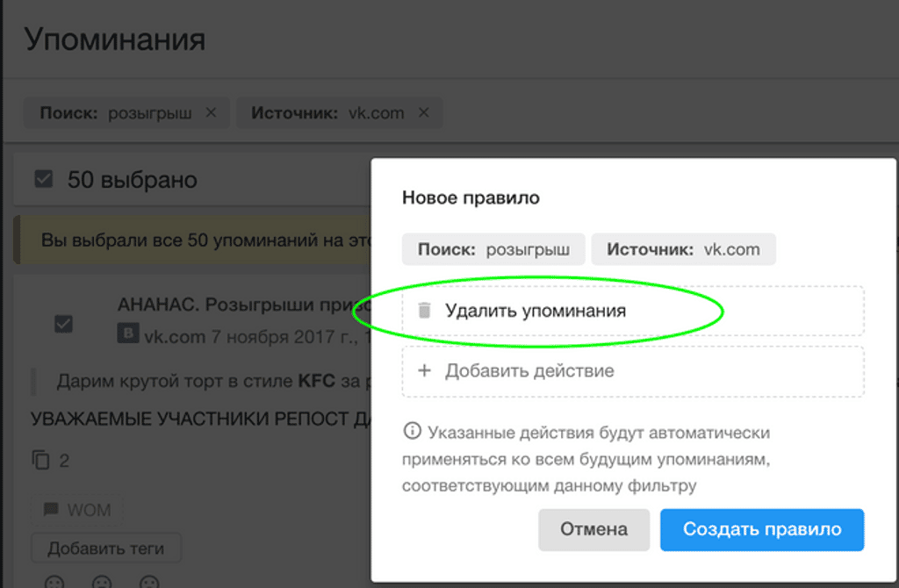
Task: Uncheck the 50 выбрано select-all checkbox
Action: (44, 179)
